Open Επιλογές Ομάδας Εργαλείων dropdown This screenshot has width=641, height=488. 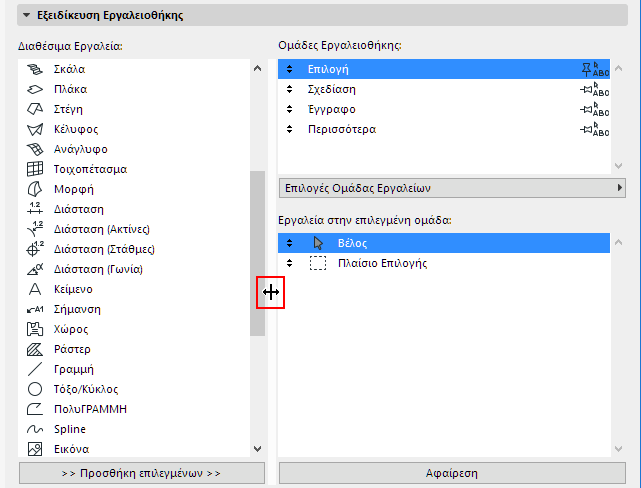(x=452, y=187)
